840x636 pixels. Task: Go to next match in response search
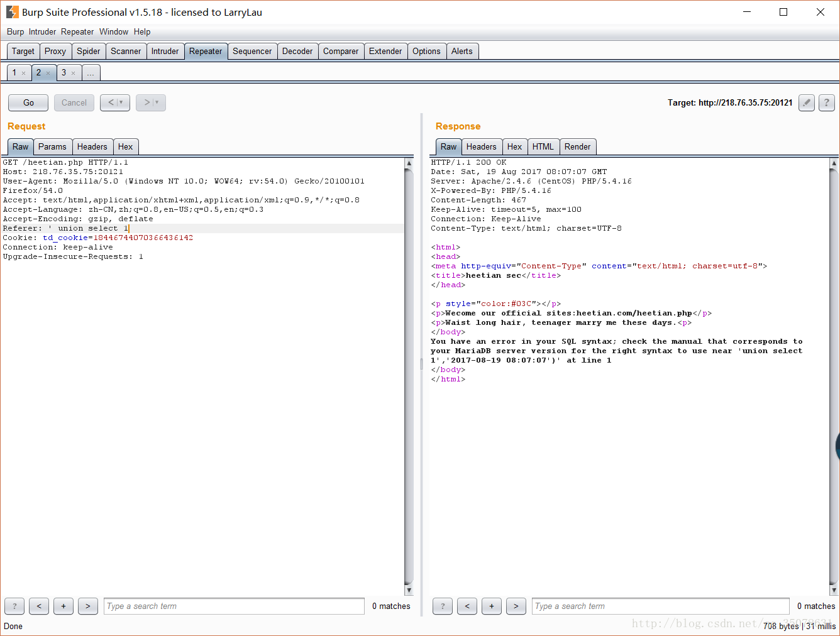pyautogui.click(x=516, y=606)
